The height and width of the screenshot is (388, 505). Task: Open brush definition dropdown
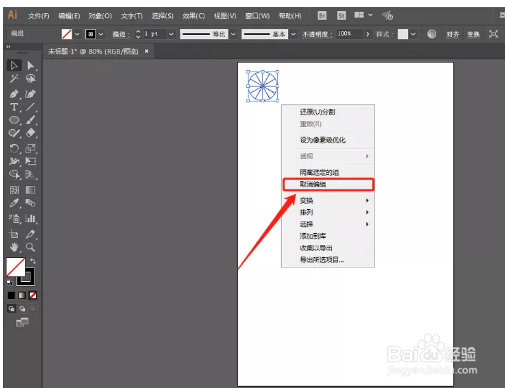pos(293,34)
